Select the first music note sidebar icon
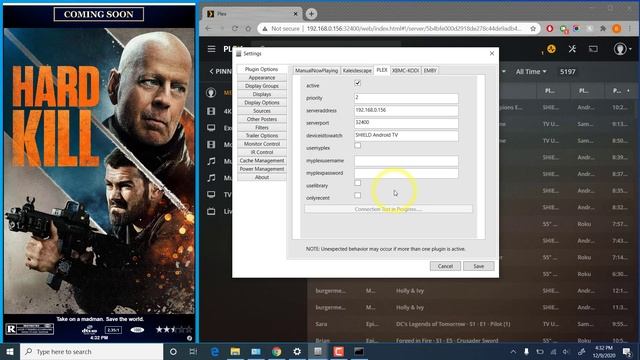 [211, 161]
